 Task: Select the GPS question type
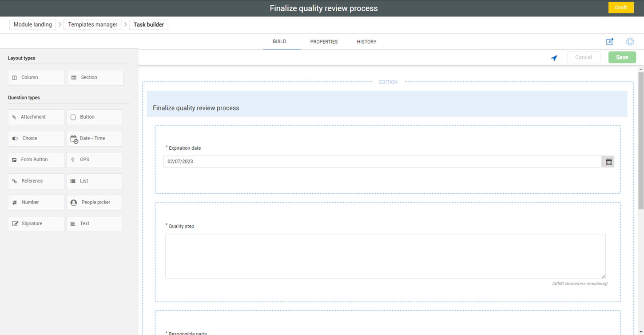pyautogui.click(x=95, y=160)
